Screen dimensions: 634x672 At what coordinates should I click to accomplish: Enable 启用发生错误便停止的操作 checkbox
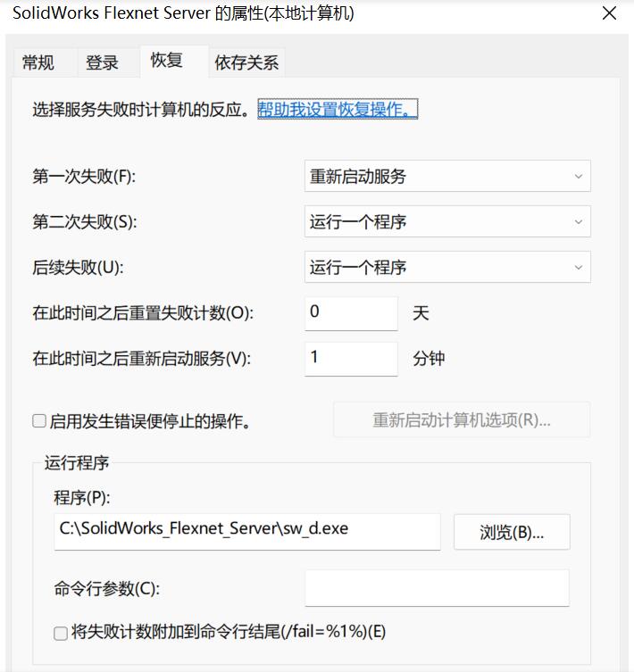[x=39, y=421]
